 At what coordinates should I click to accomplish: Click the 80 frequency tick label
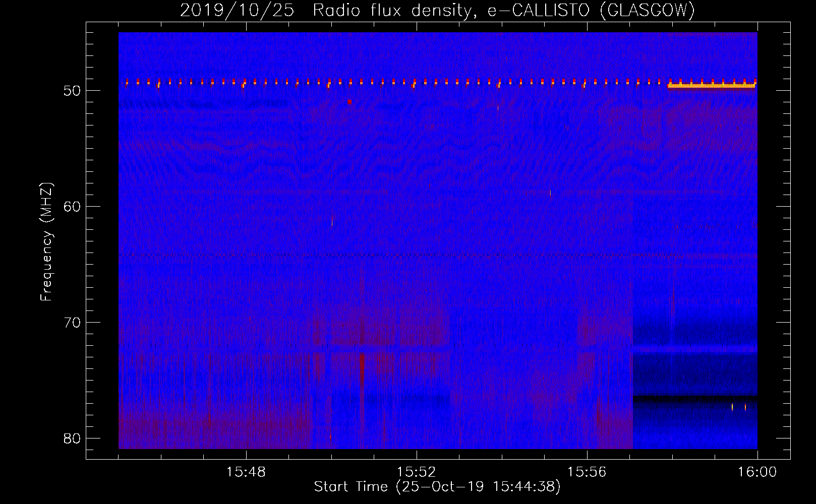tap(72, 438)
